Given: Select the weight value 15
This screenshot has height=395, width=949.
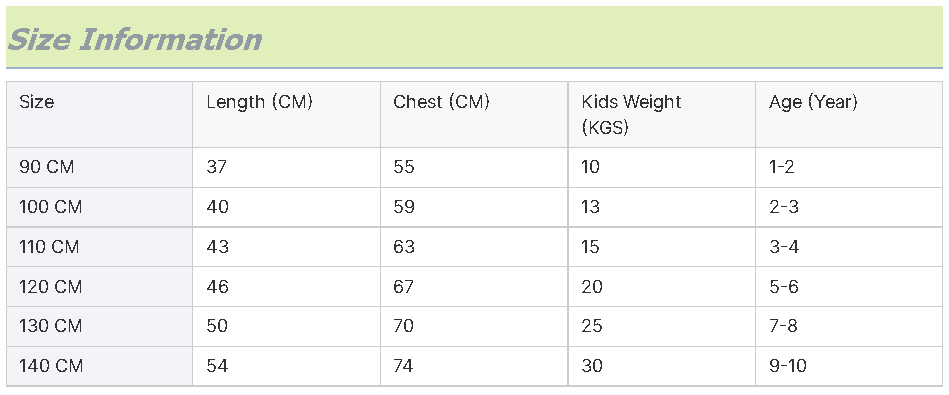Looking at the screenshot, I should pyautogui.click(x=590, y=247).
